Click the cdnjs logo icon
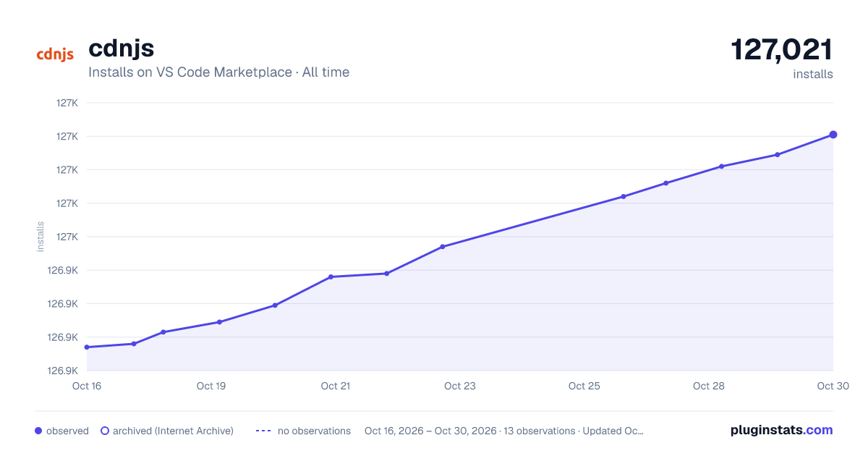Viewport: 868px width, 456px height. 55,55
